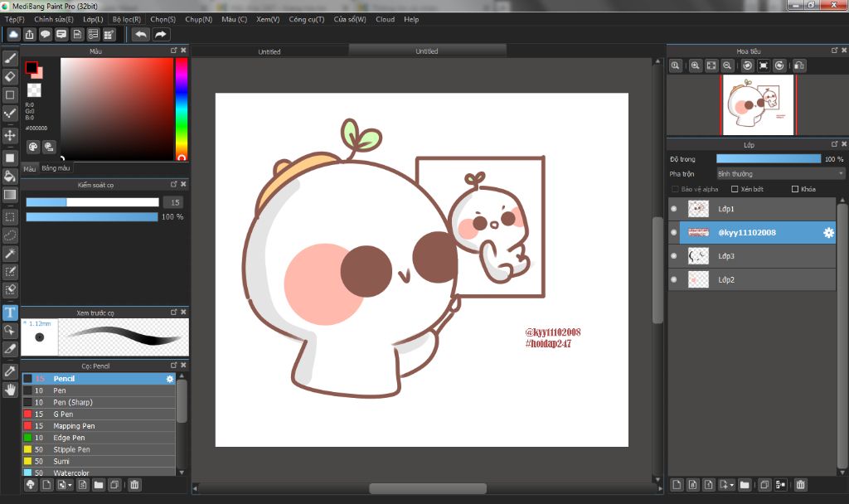Screen dimensions: 849x504
Task: Zoom in on the navigator
Action: click(696, 65)
